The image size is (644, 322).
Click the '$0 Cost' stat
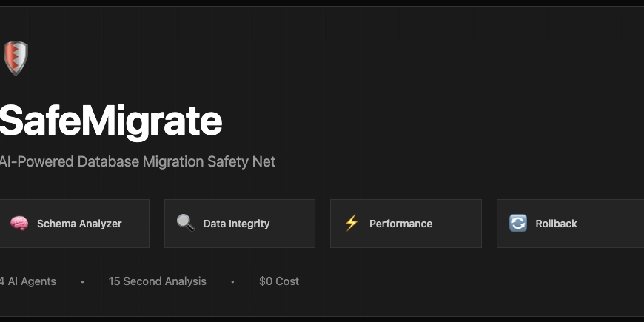click(279, 281)
